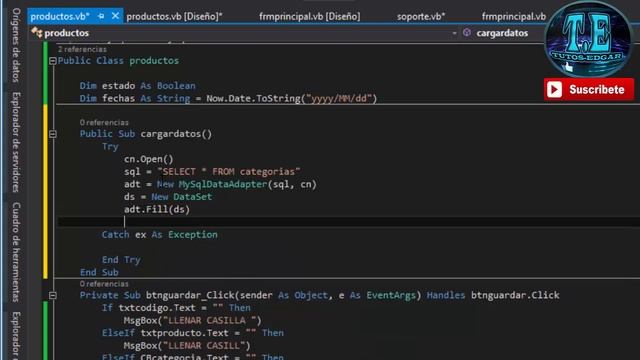Viewport: 640px width, 360px height.
Task: Open the frmprincipal.vb [Diseño] tab
Action: [x=309, y=16]
